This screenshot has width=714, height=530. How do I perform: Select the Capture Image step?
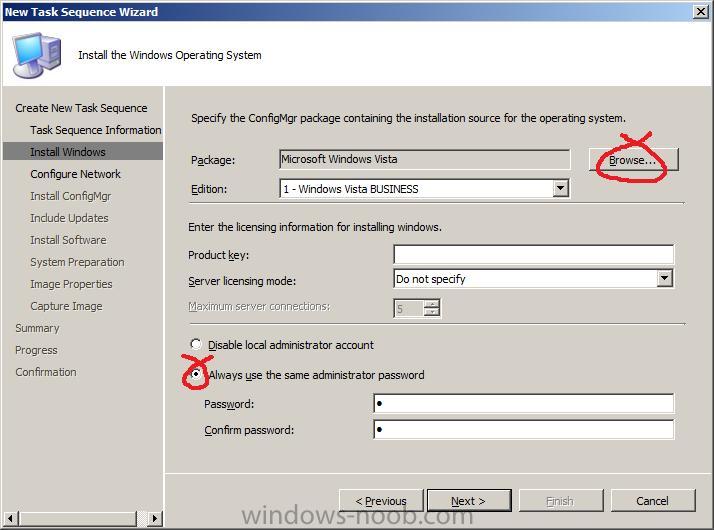tap(66, 306)
